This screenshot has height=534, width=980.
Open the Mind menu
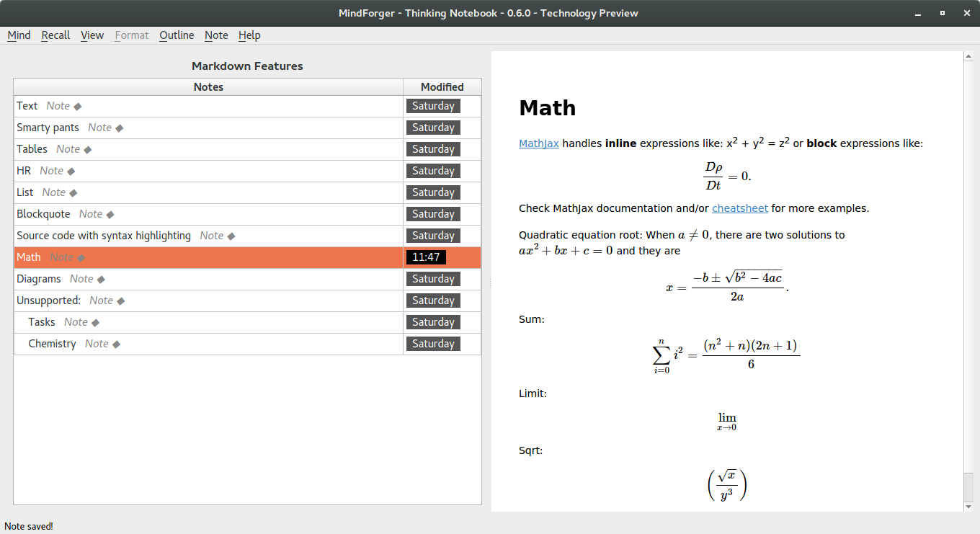pyautogui.click(x=19, y=35)
